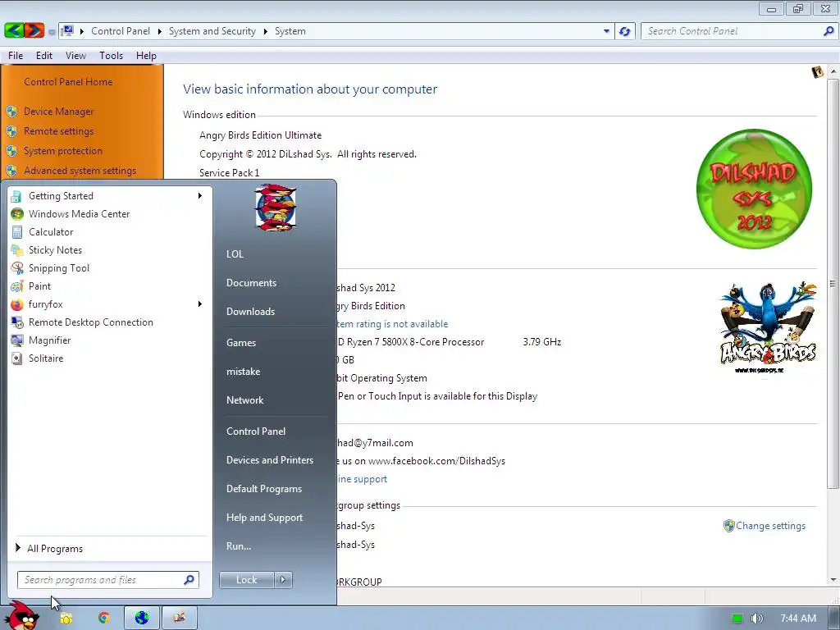The image size is (840, 630).
Task: Click the Angry Birds user account picture
Action: pyautogui.click(x=275, y=208)
